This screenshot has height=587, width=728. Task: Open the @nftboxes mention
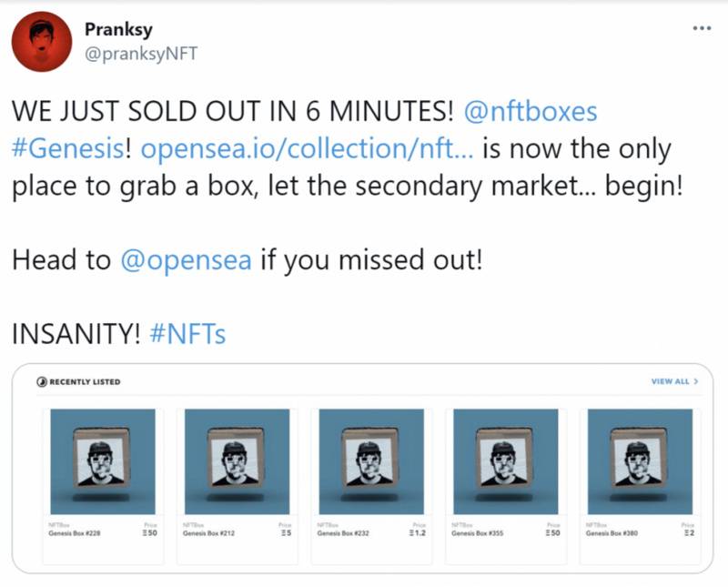point(531,111)
